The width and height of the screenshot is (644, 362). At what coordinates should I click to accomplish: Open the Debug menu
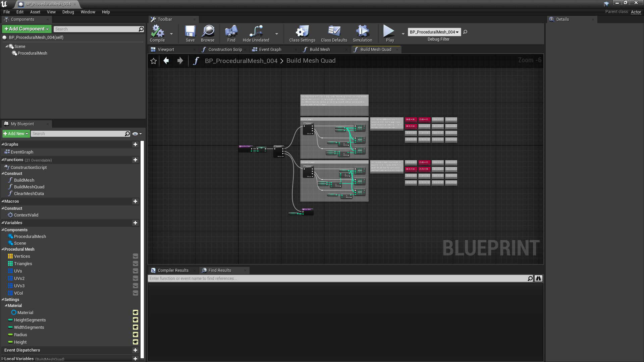pos(68,12)
